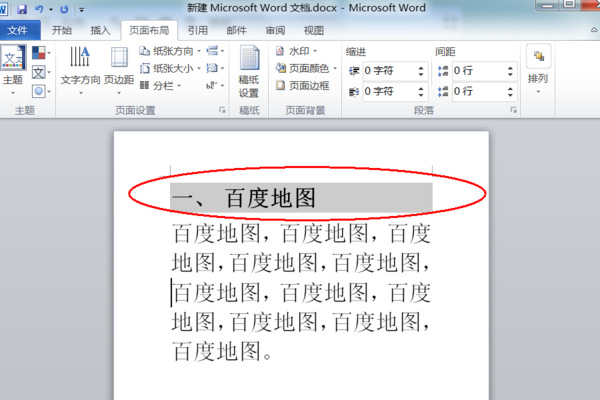Viewport: 600px width, 400px height.
Task: Click the Redo/Repeat icon
Action: (x=64, y=9)
